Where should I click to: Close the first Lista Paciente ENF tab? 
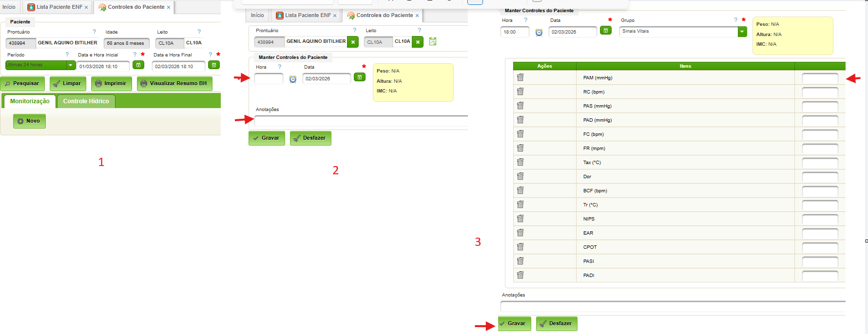[86, 7]
